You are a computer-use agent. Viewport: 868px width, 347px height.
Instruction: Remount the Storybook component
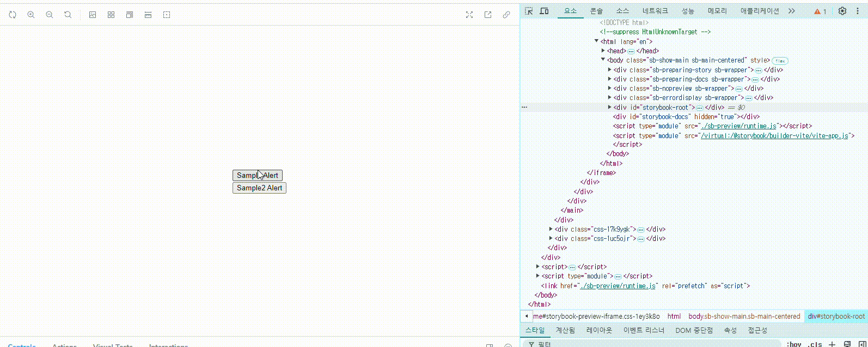[x=13, y=15]
